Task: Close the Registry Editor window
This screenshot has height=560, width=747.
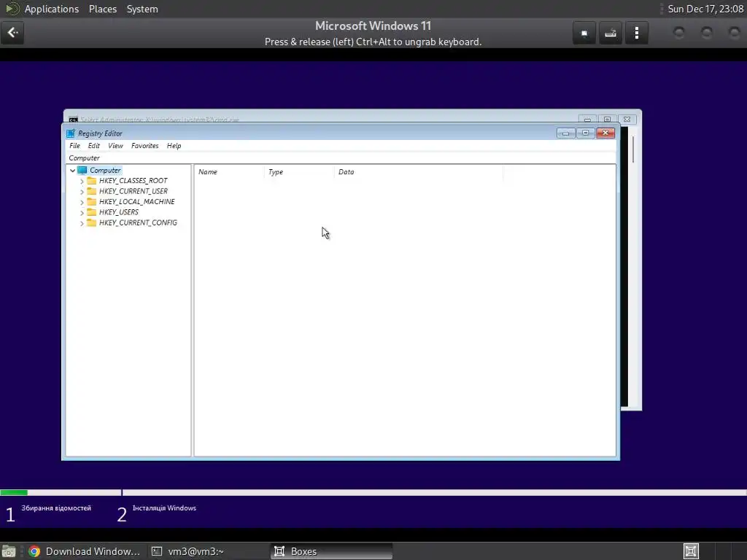Action: [x=605, y=133]
